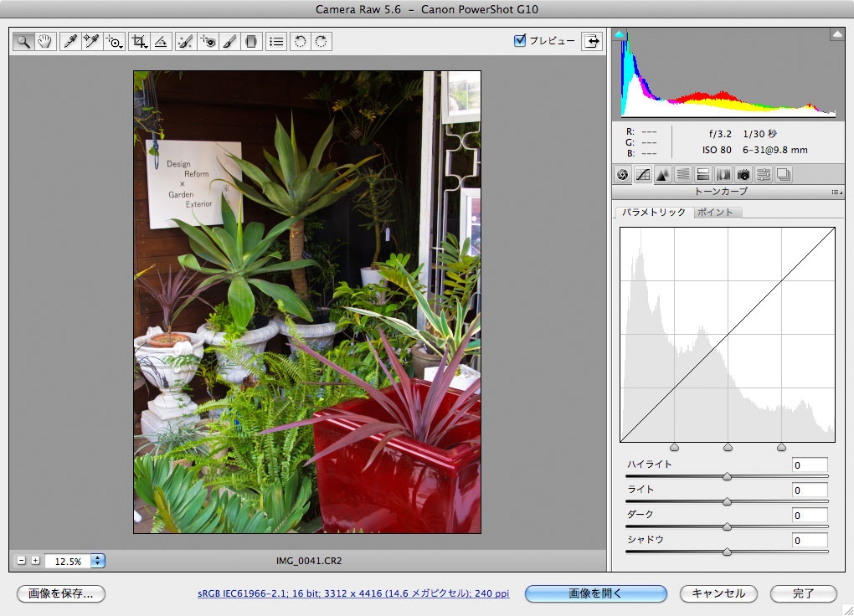Viewport: 854px width, 616px height.
Task: Select the Crop tool
Action: 140,41
